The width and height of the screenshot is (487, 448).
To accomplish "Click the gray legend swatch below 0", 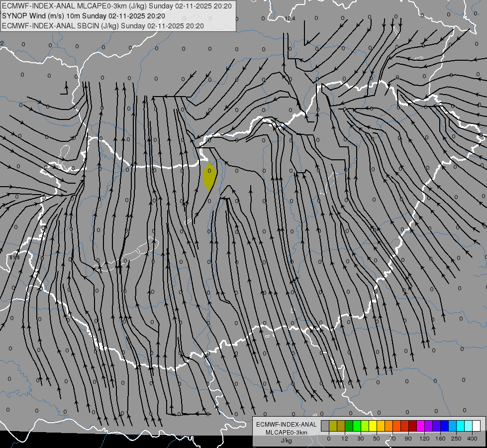I will [325, 426].
